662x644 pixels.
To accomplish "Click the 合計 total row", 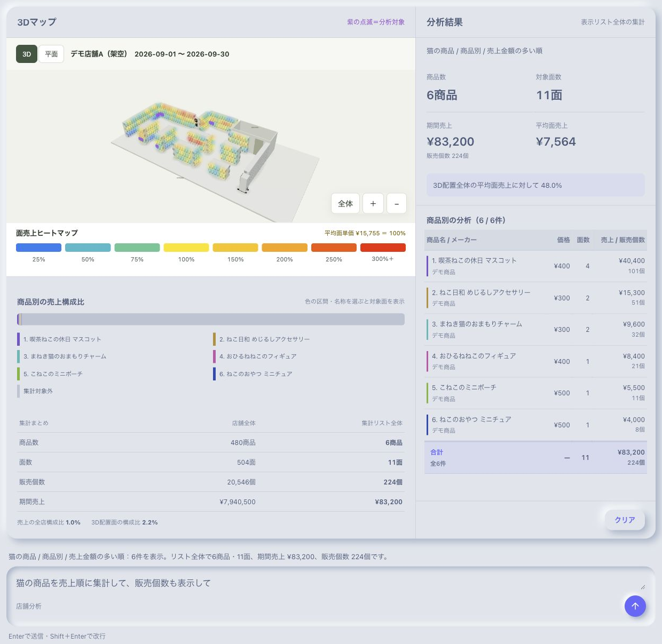I will click(535, 457).
